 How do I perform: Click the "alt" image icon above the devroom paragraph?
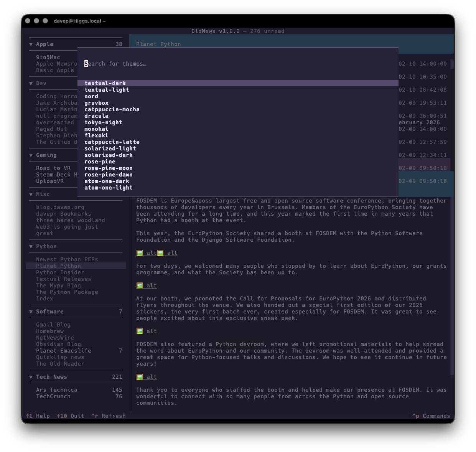coord(139,331)
